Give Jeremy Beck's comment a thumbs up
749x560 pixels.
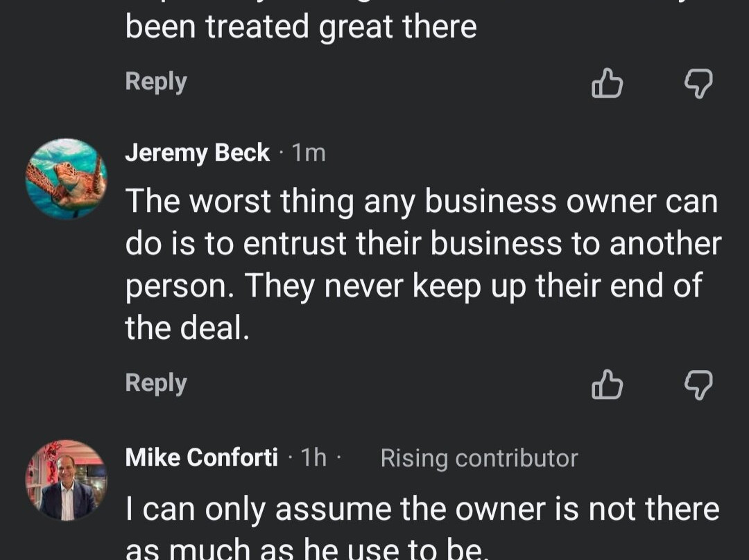click(x=607, y=385)
